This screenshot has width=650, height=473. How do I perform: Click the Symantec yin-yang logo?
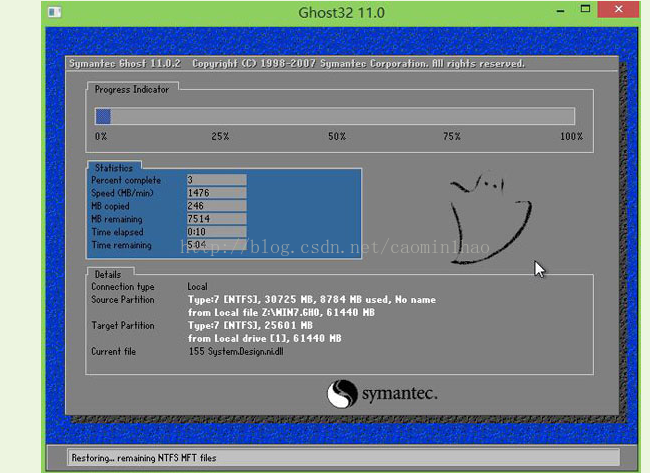click(x=342, y=393)
